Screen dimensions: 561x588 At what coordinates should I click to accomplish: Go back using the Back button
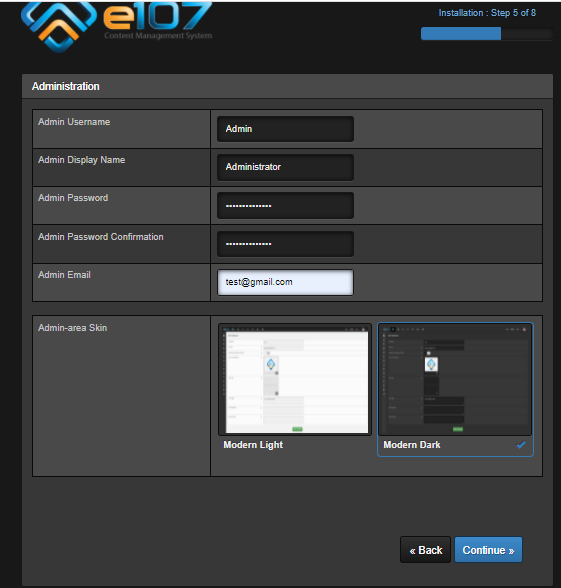point(426,550)
